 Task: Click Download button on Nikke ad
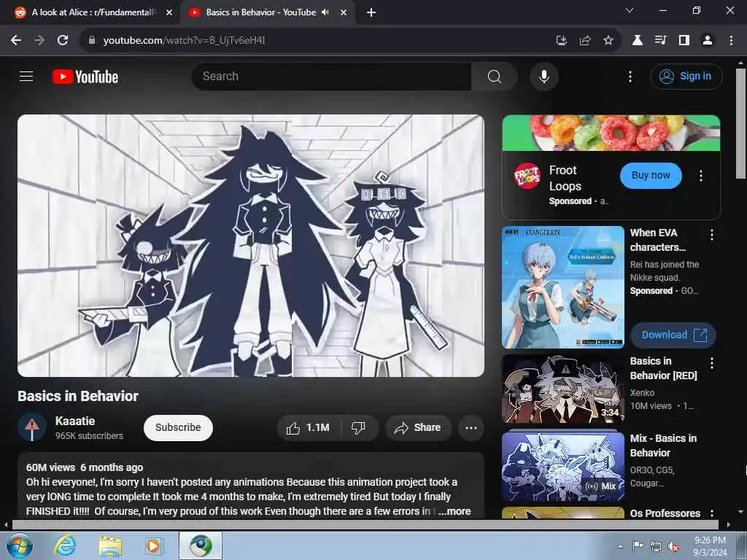pyautogui.click(x=673, y=335)
